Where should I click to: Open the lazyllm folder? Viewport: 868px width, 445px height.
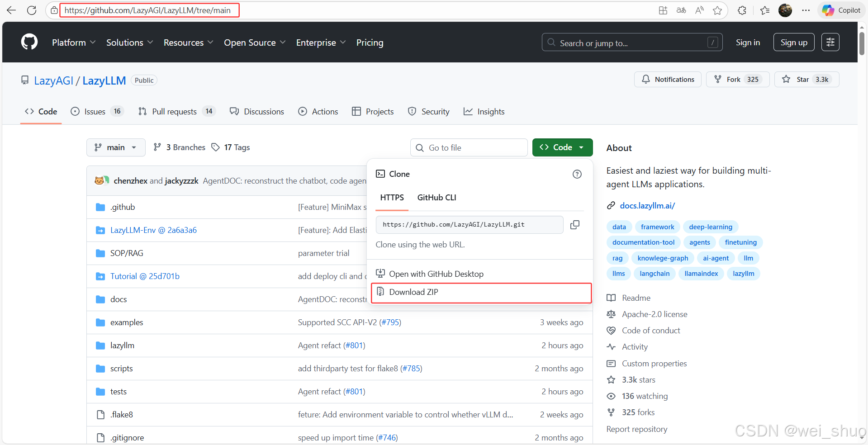tap(122, 346)
